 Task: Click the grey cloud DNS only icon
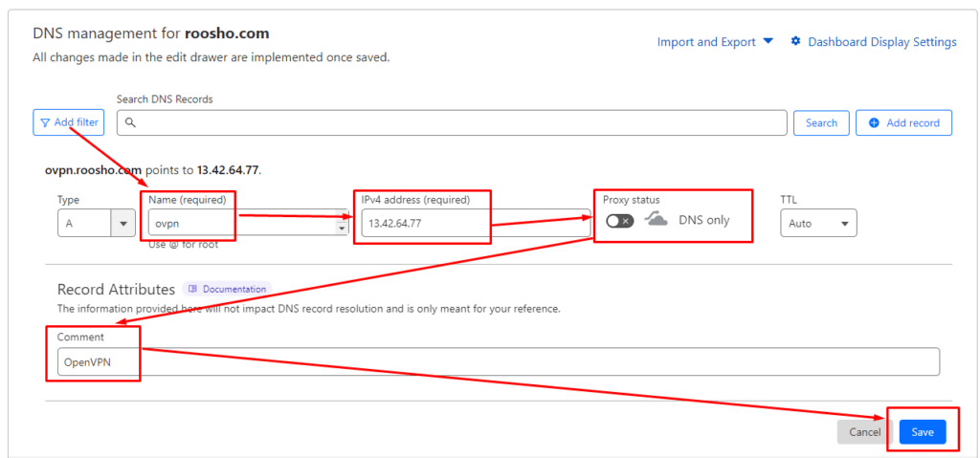click(657, 219)
